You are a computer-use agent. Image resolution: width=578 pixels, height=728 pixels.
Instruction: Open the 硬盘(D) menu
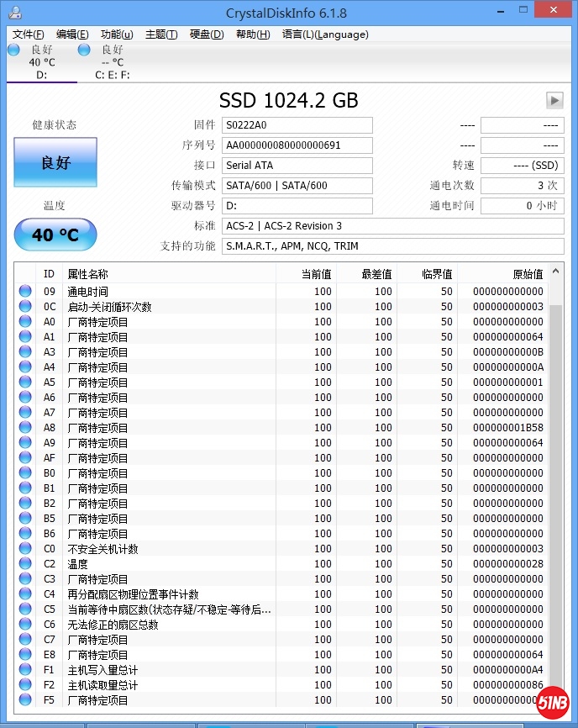pos(207,34)
